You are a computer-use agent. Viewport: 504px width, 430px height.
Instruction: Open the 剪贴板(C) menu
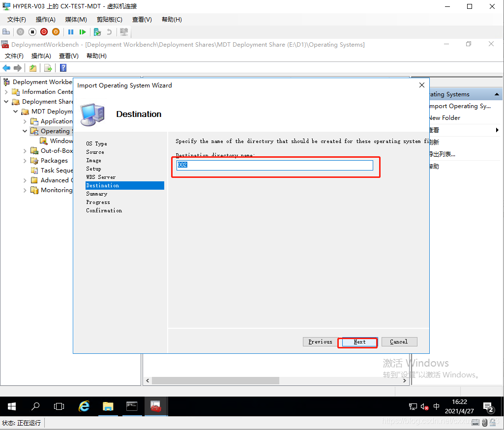click(109, 20)
